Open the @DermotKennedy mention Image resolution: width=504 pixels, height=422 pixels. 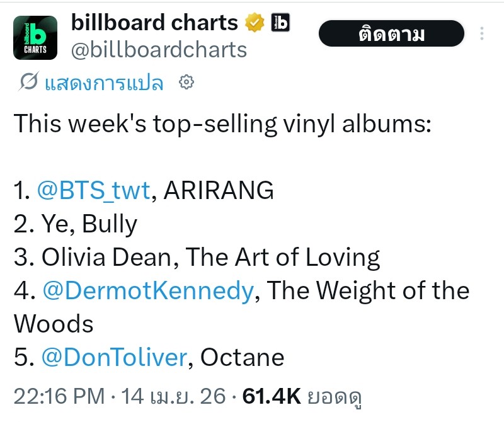pyautogui.click(x=148, y=290)
